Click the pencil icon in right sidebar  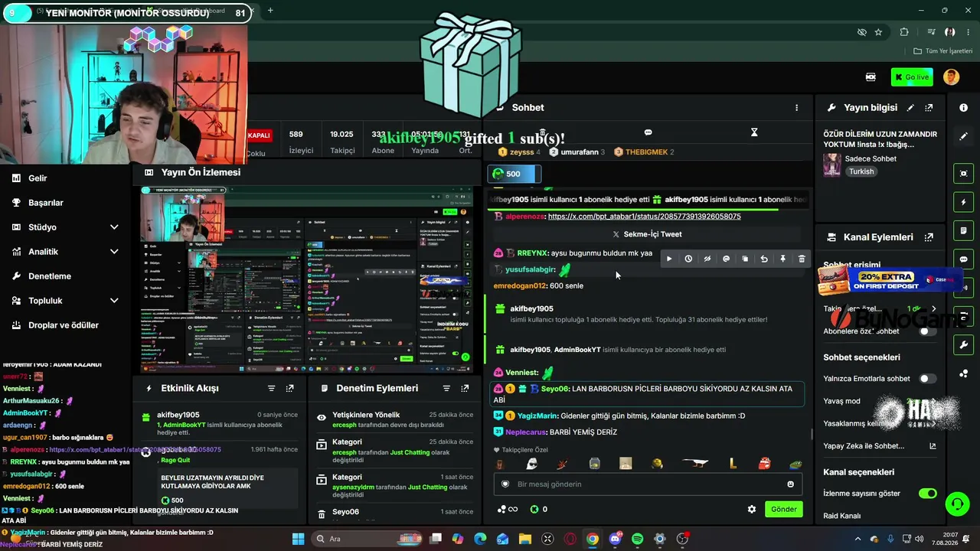(x=963, y=136)
